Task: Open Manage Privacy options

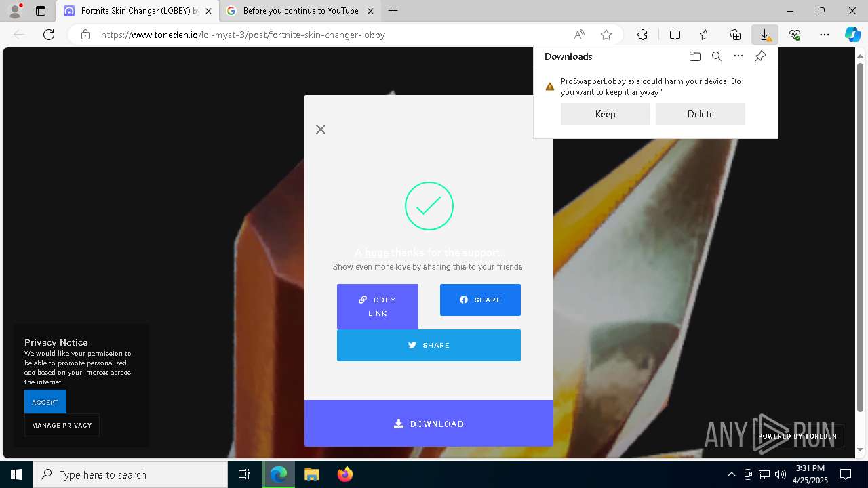Action: (x=62, y=425)
